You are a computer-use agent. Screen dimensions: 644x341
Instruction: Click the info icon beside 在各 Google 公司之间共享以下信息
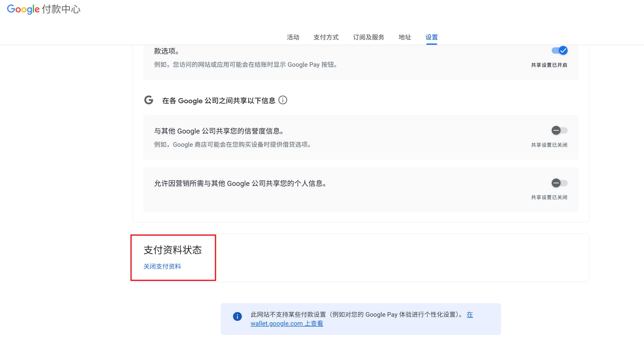283,100
